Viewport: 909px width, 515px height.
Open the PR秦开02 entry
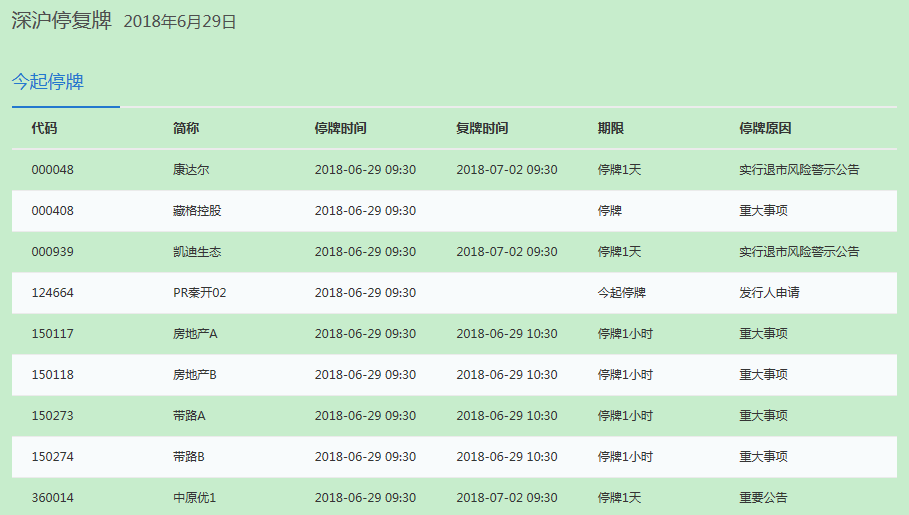coord(200,293)
